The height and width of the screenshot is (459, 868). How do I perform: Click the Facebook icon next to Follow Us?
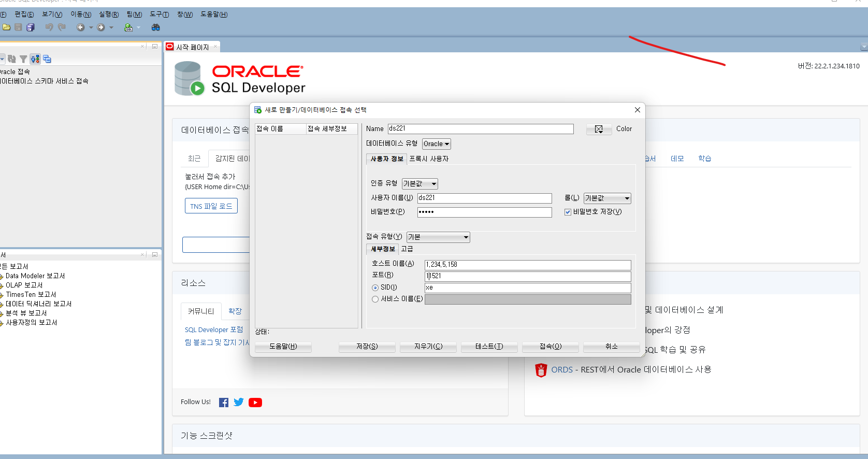tap(224, 403)
